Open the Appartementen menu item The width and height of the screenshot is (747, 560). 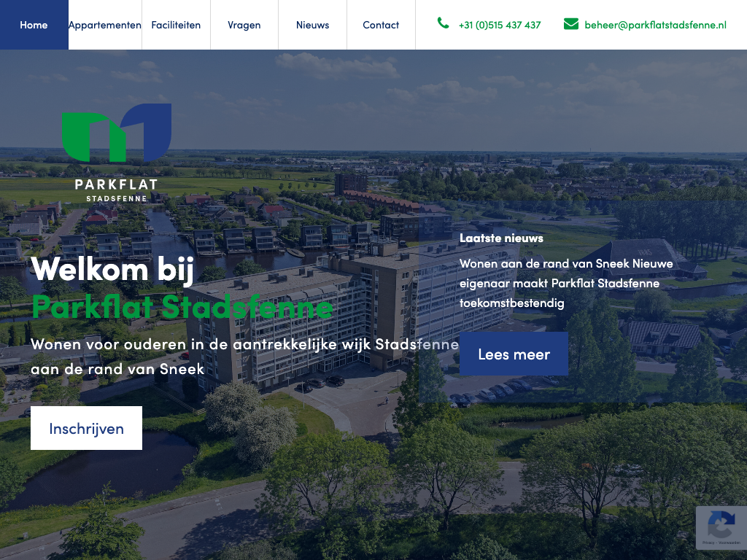click(105, 25)
